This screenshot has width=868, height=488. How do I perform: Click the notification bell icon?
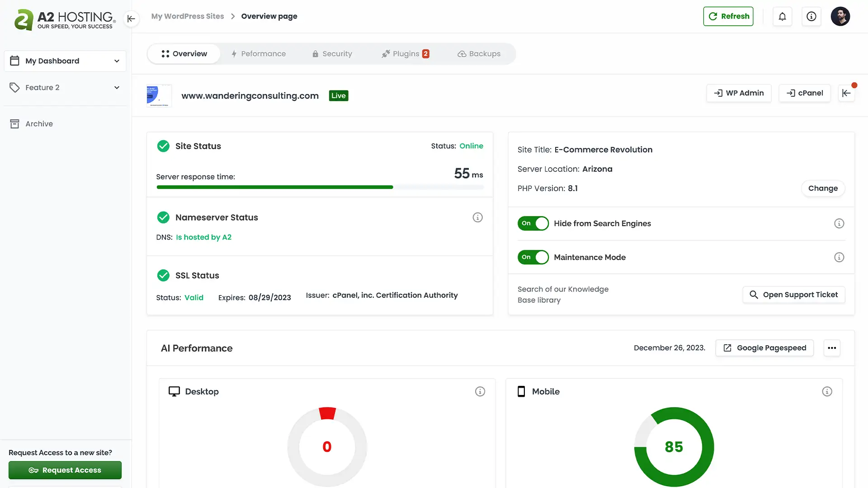pos(782,17)
